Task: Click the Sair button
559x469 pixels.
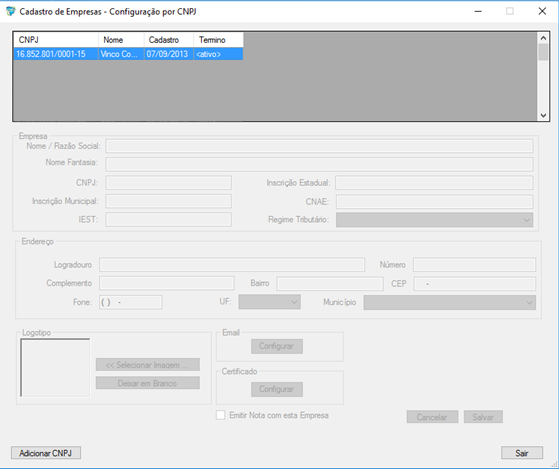Action: (522, 453)
